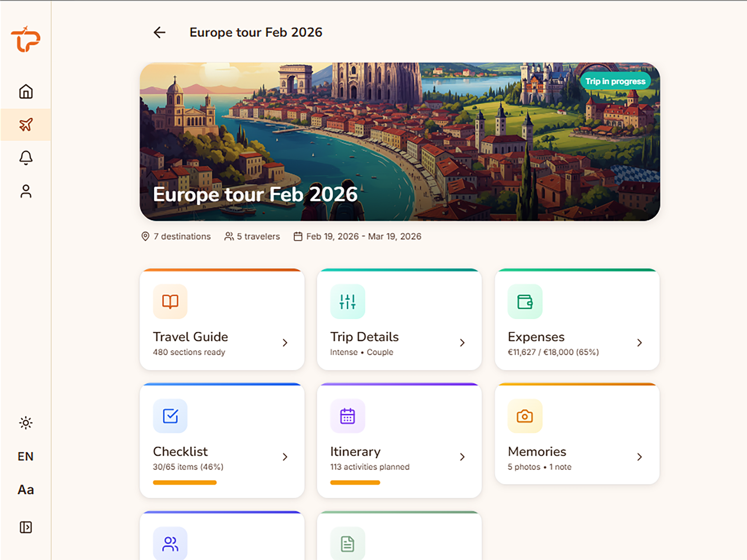Click the page header Europe tour Feb 2026
The height and width of the screenshot is (560, 747).
click(256, 33)
